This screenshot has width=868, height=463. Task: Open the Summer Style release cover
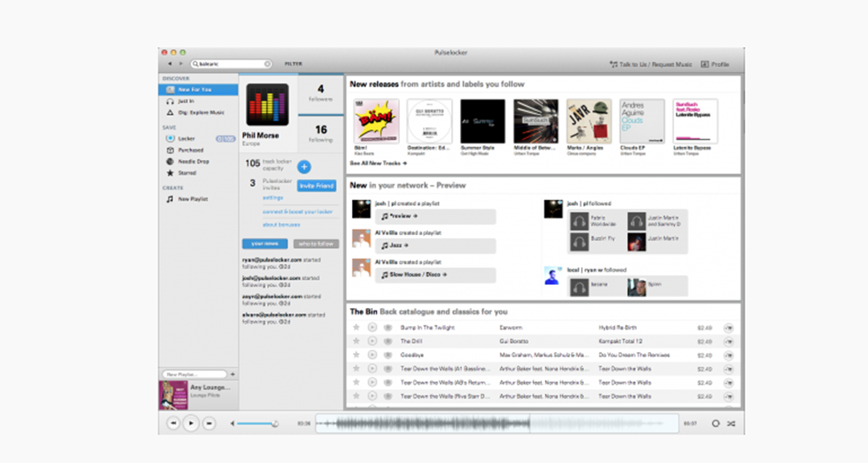tap(482, 121)
